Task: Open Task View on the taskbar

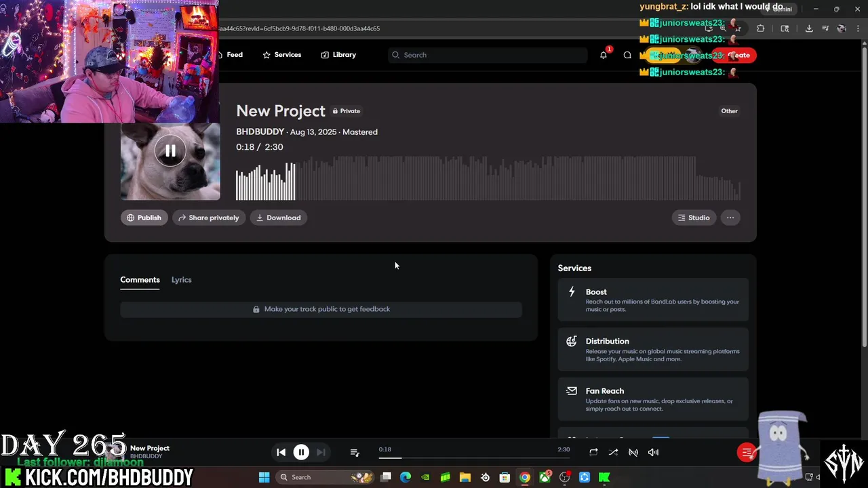Action: click(x=386, y=477)
